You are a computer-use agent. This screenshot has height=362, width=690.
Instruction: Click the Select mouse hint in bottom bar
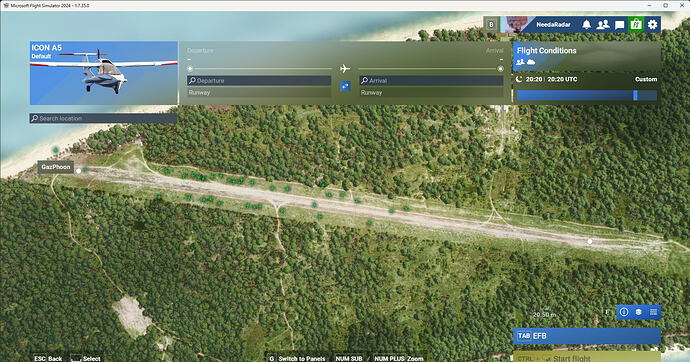(86, 358)
